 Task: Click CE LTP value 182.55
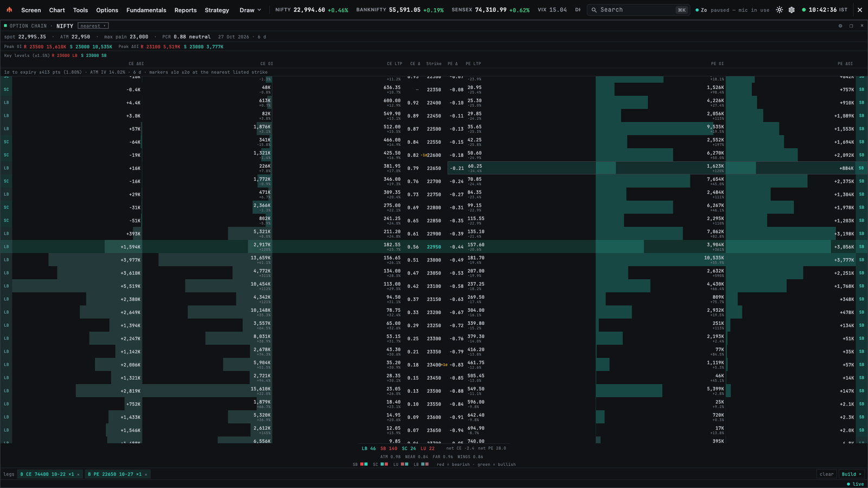[392, 245]
